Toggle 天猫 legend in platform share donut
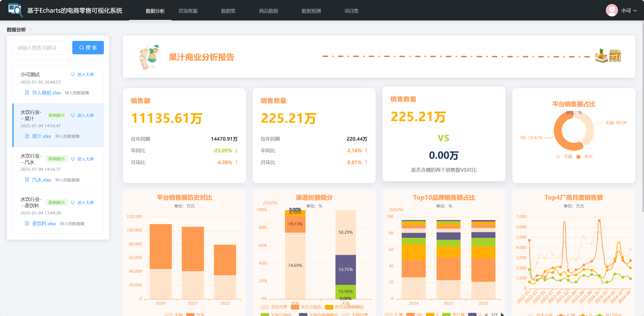Screen dimensions: 644x316 [564, 157]
